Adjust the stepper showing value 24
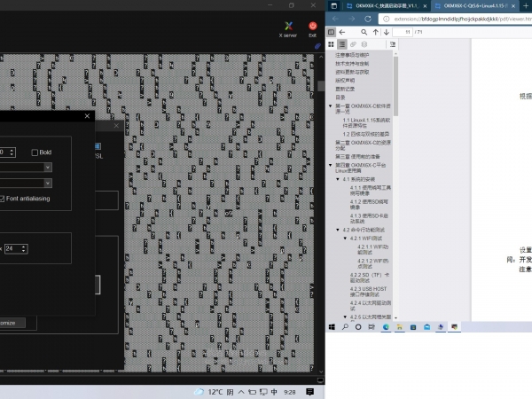Image resolution: width=532 pixels, height=399 pixels. click(24, 249)
